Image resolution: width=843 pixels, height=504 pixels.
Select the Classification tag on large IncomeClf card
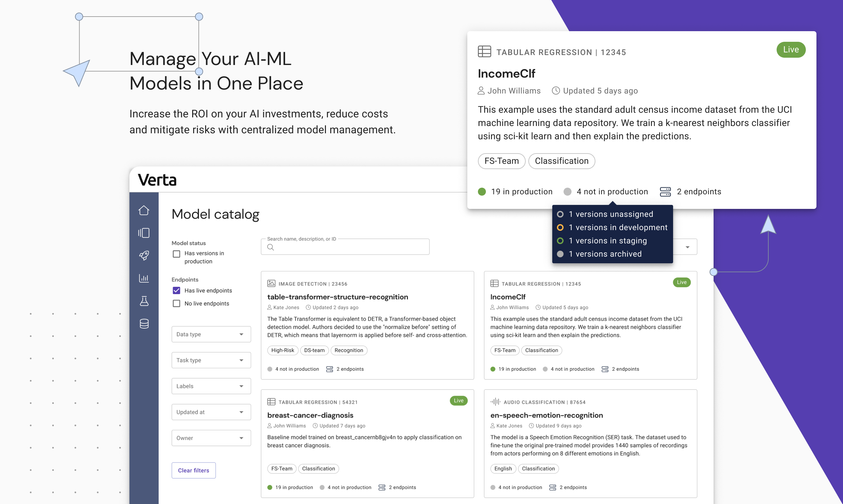click(562, 161)
